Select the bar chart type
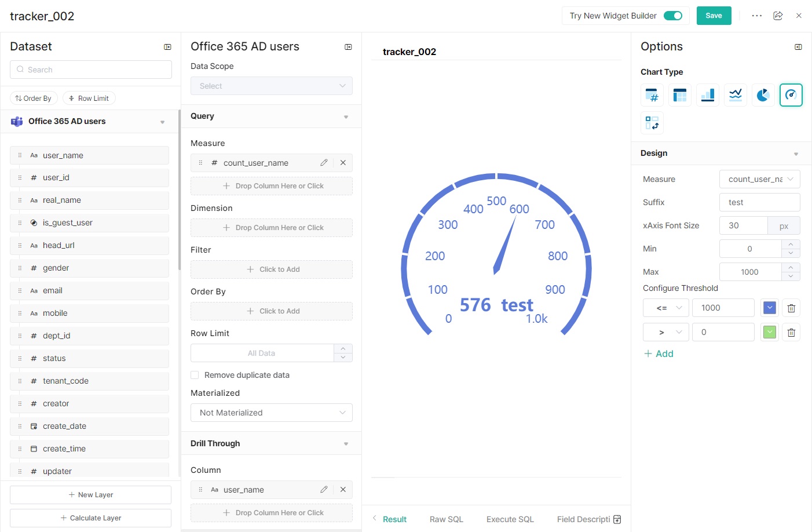 pyautogui.click(x=707, y=94)
